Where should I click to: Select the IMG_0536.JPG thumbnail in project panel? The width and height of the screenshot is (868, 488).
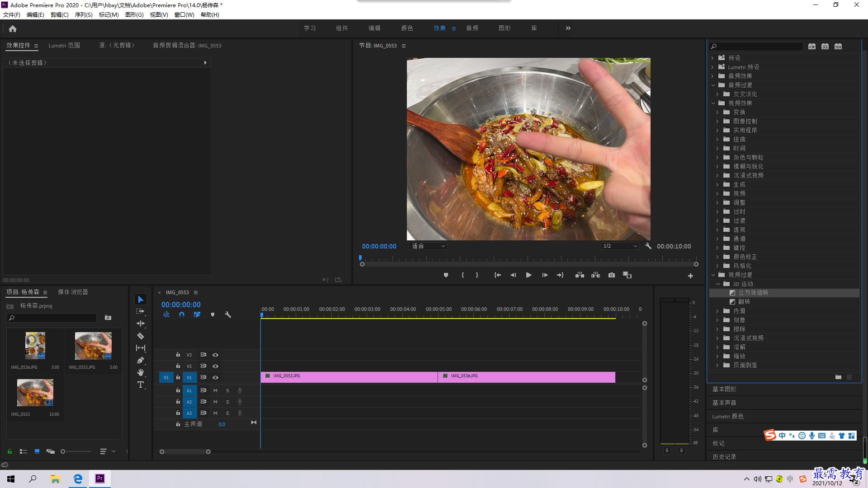pos(35,346)
